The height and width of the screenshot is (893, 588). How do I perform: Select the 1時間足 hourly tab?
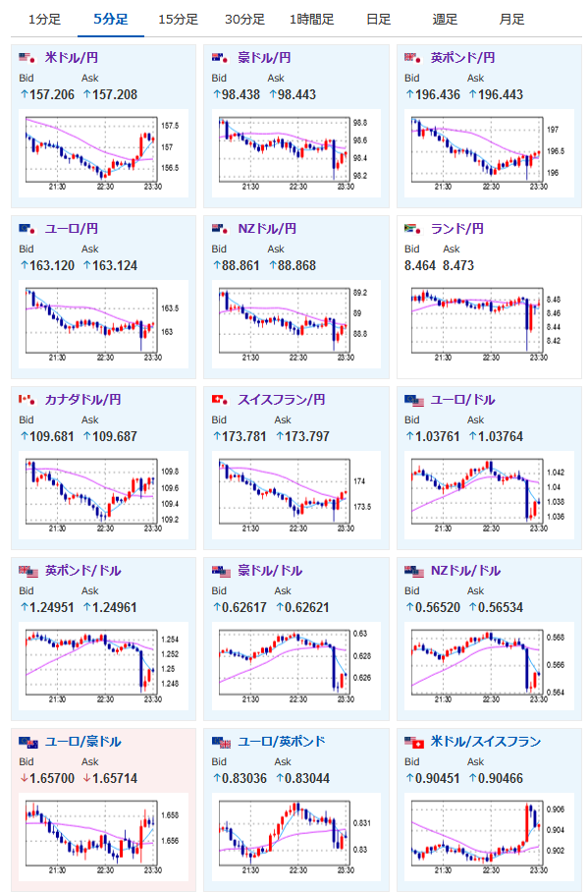click(311, 20)
